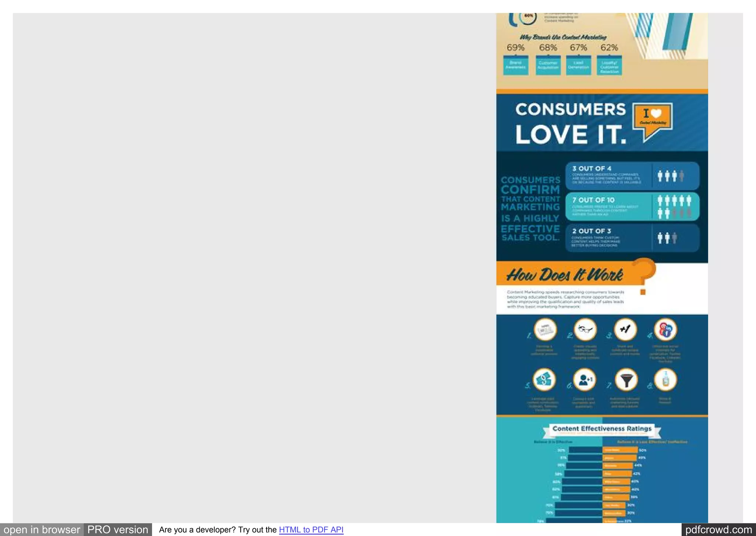Click the 'Brand Awareness' teal label box
Screen dimensions: 756x536
point(516,65)
